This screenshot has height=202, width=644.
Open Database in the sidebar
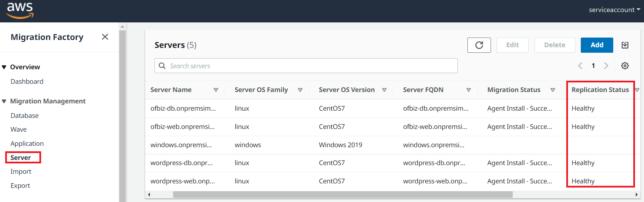tap(25, 115)
